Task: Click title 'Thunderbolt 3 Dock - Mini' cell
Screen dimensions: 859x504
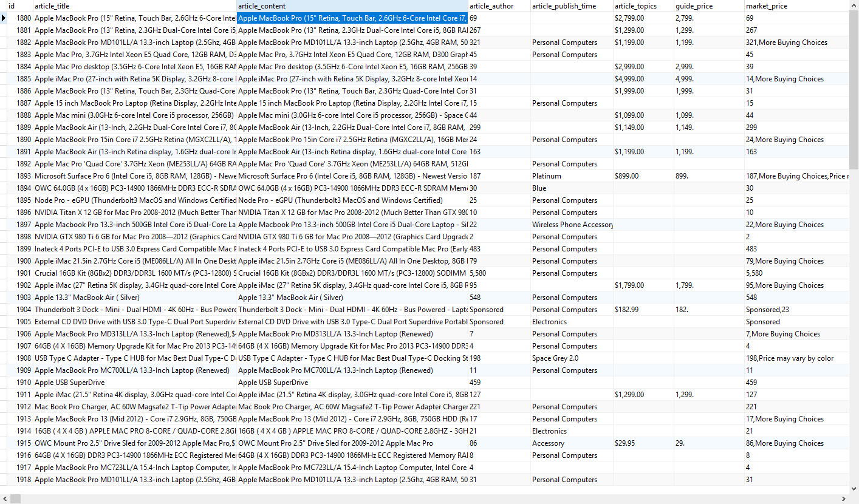Action: [134, 310]
